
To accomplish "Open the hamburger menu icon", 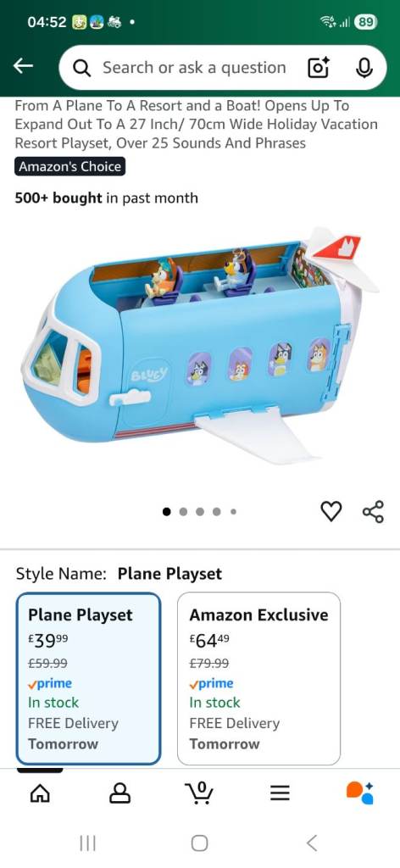I will pos(280,793).
